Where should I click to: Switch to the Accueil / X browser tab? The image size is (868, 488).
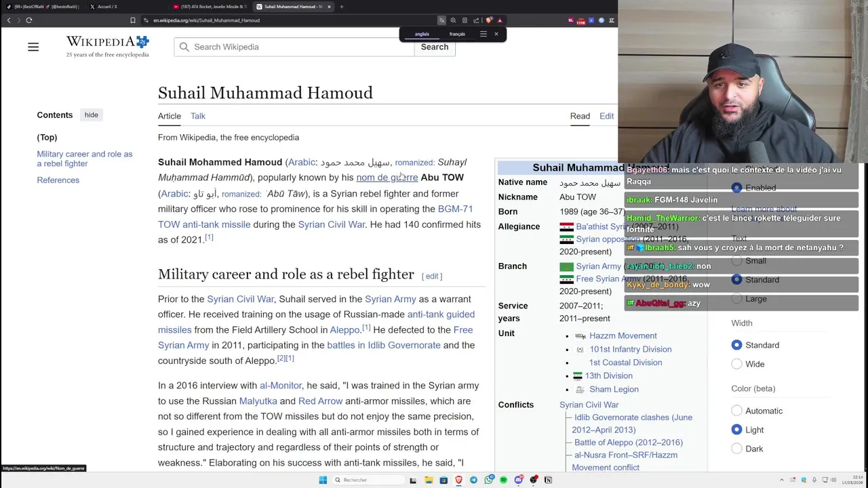125,7
